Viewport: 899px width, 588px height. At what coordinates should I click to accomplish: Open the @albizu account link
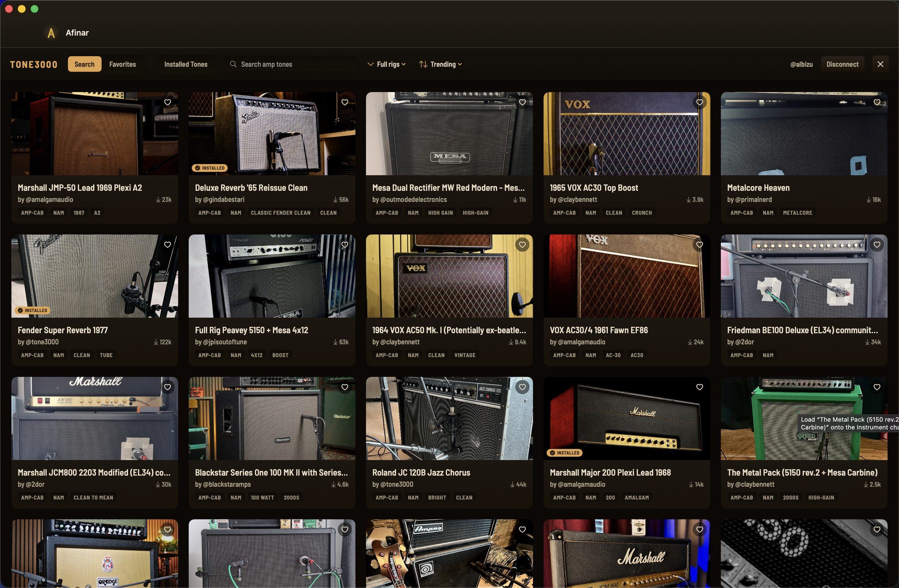coord(801,64)
